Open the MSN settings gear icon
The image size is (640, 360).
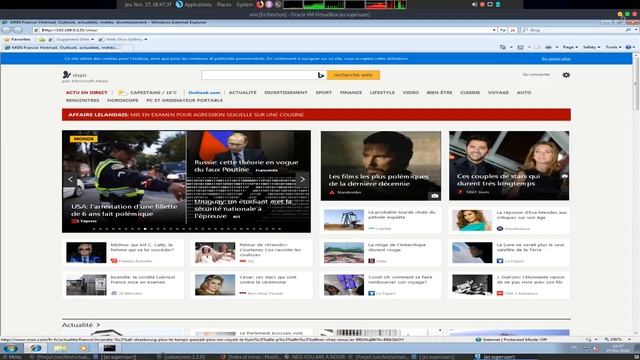(x=566, y=75)
